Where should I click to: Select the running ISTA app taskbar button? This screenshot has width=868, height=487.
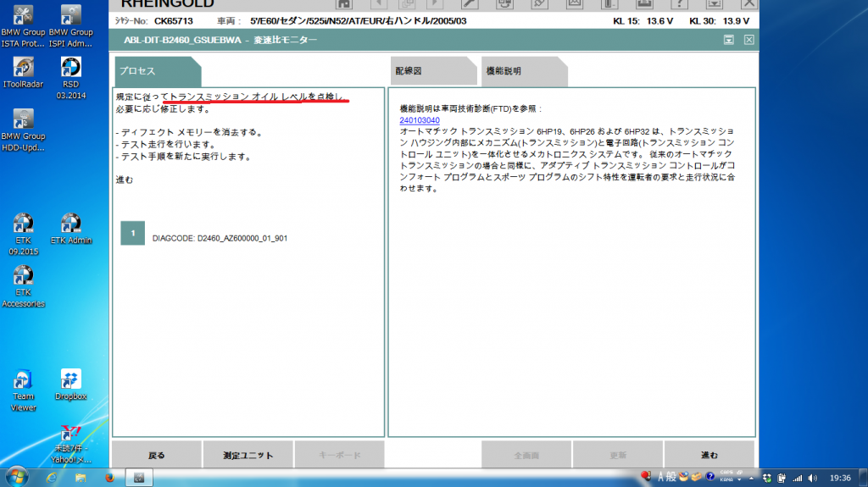tap(139, 478)
